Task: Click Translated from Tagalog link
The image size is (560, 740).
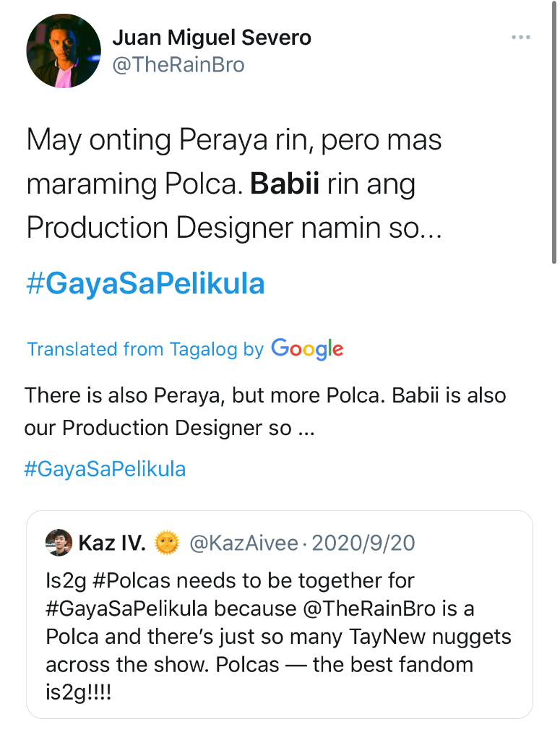Action: pos(145,349)
